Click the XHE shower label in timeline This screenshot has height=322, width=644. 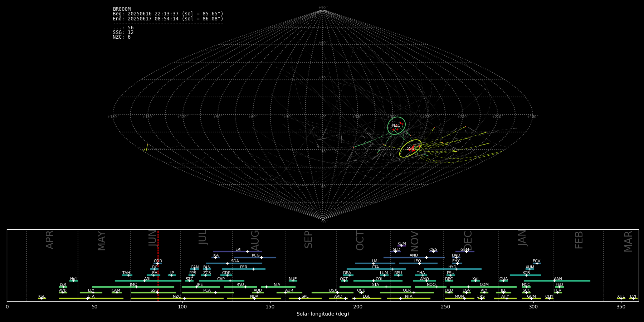click(621, 297)
